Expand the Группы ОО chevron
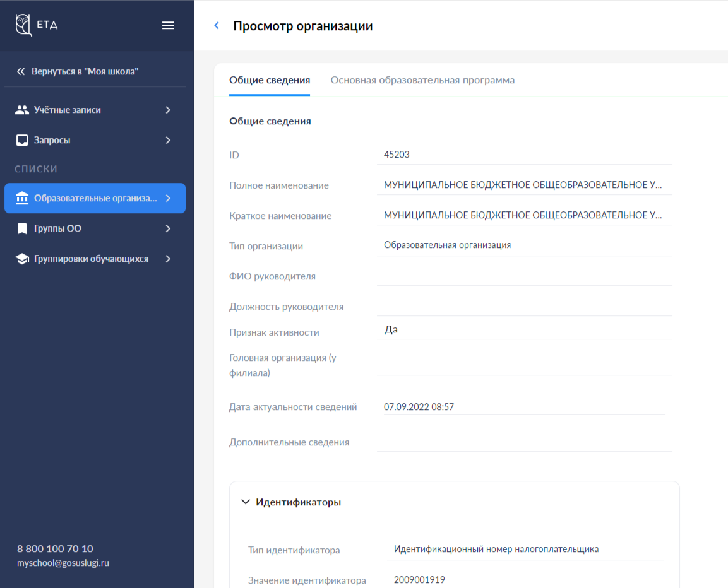 point(168,228)
